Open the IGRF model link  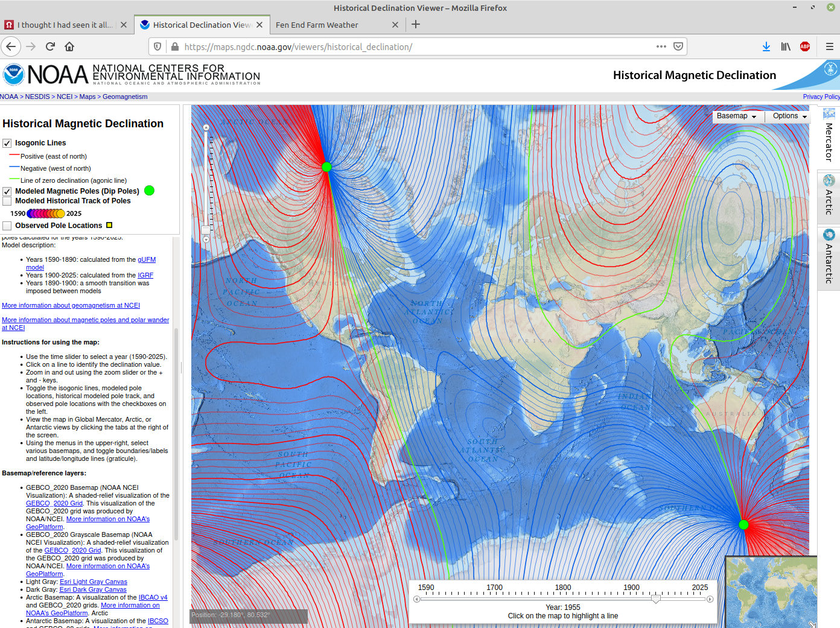point(145,275)
